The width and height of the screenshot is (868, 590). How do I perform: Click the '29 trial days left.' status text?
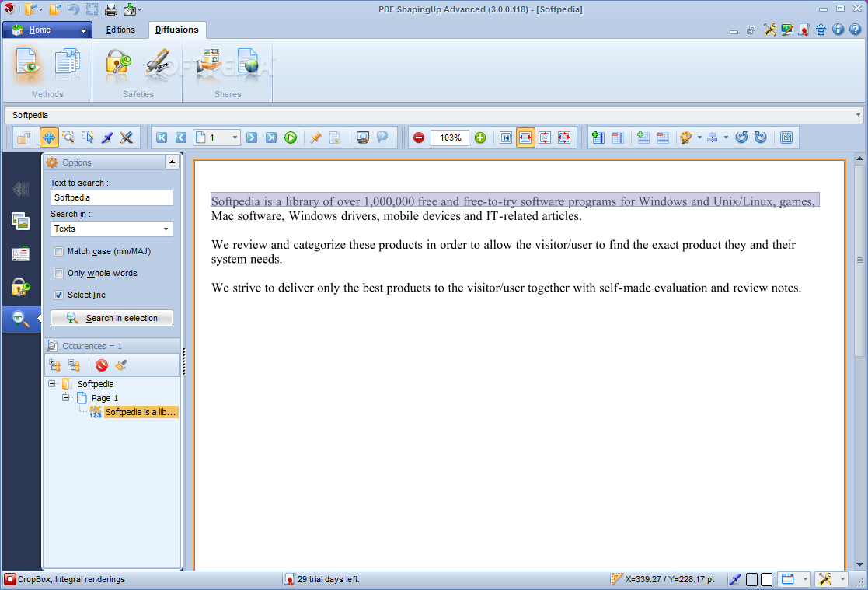[x=328, y=579]
